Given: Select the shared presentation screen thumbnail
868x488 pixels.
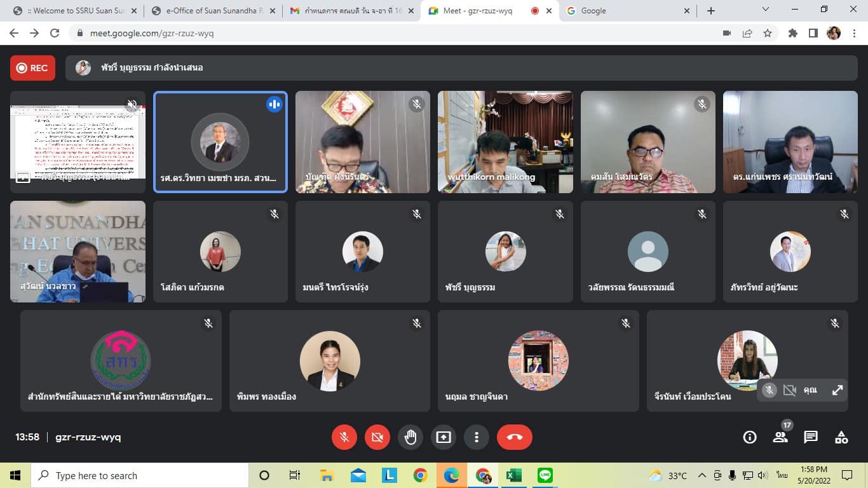Looking at the screenshot, I should [78, 142].
